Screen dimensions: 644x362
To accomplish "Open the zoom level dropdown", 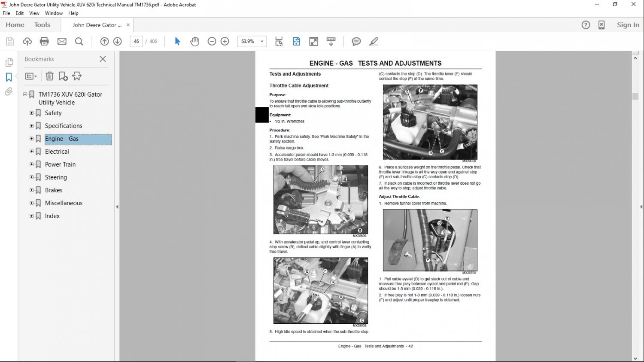I will coord(261,41).
